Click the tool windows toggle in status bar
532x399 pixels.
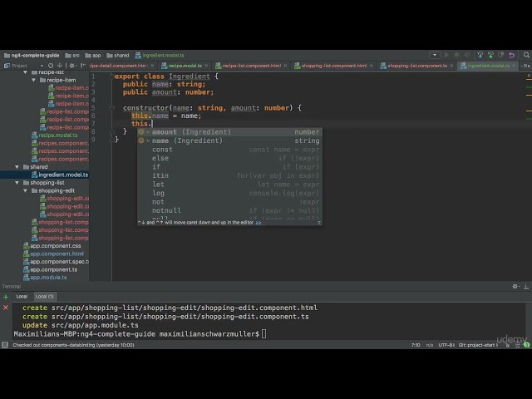[x=5, y=345]
